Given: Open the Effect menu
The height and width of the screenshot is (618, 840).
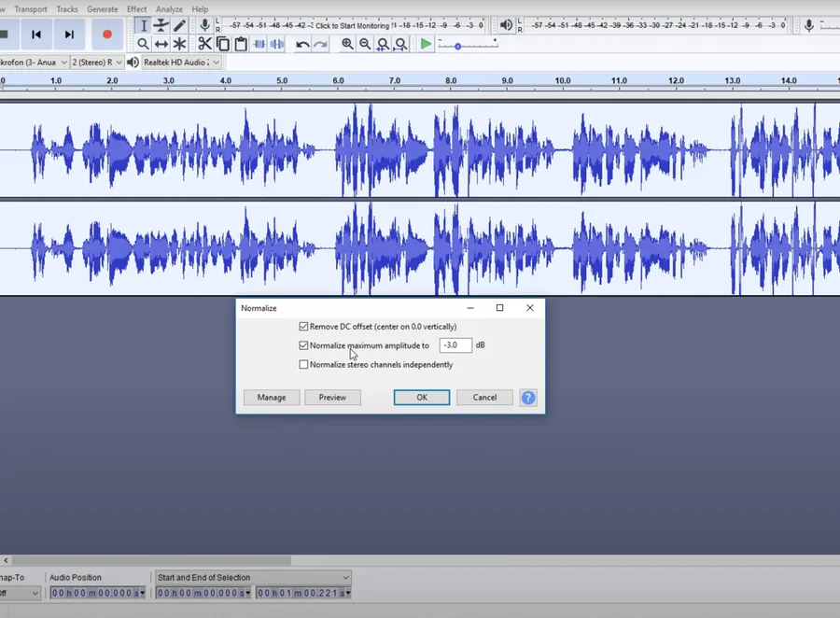Looking at the screenshot, I should (x=136, y=9).
